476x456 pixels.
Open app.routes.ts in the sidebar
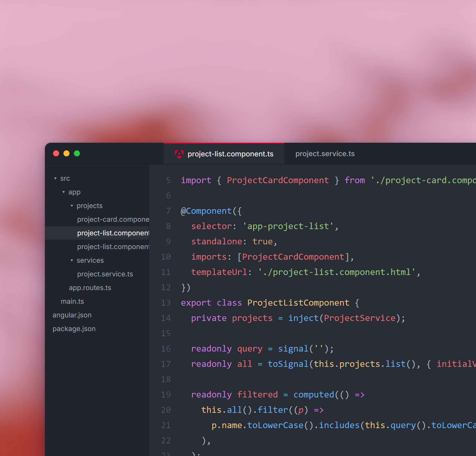[x=97, y=288]
